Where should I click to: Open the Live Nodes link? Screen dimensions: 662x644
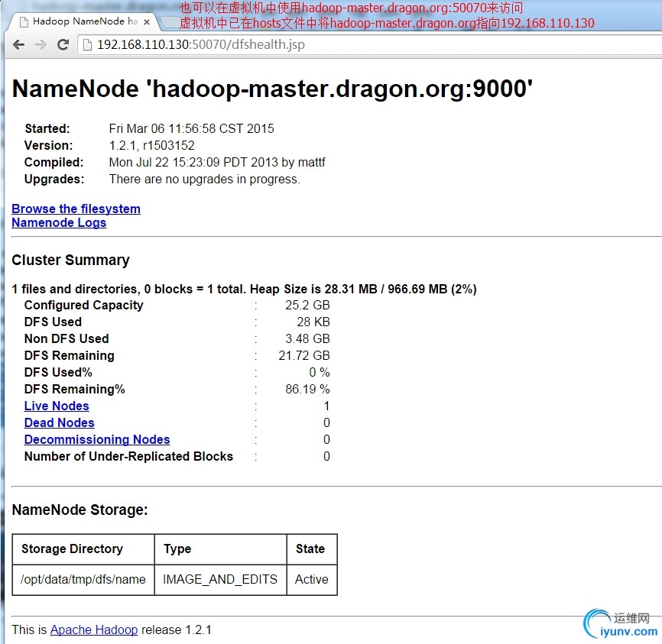[57, 406]
